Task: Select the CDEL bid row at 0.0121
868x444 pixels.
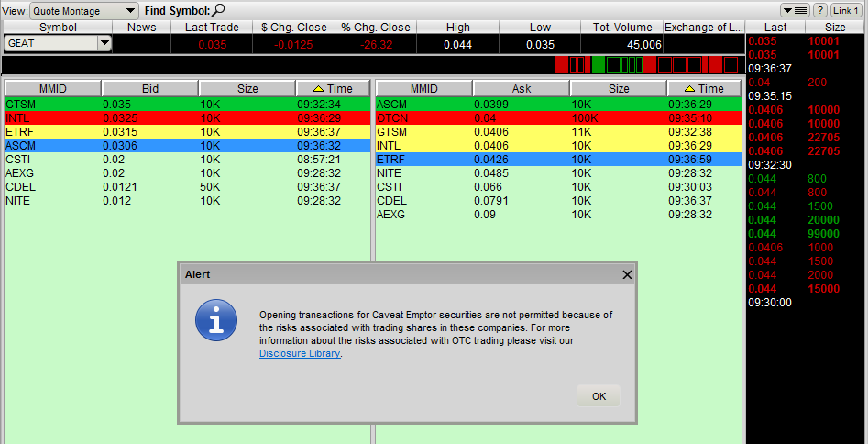Action: [187, 187]
